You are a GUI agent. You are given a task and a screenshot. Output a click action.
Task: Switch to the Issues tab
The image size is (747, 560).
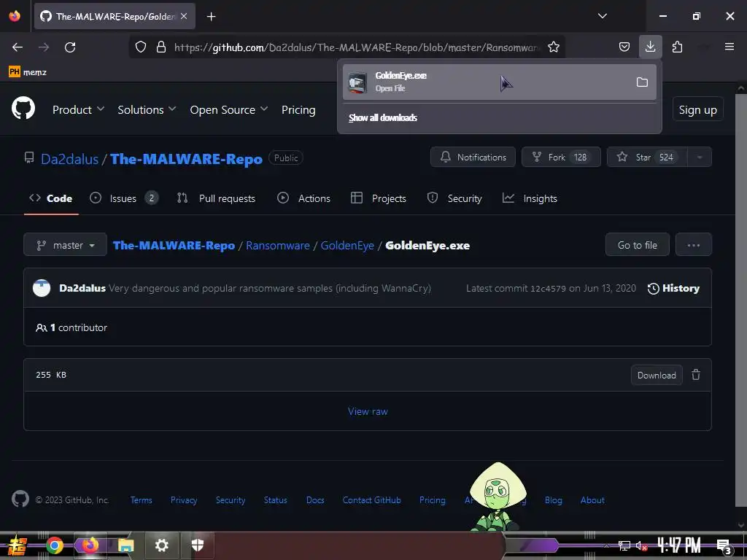(124, 198)
